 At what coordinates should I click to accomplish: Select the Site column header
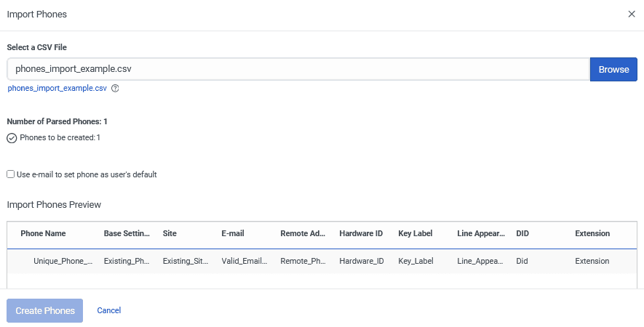click(x=170, y=233)
